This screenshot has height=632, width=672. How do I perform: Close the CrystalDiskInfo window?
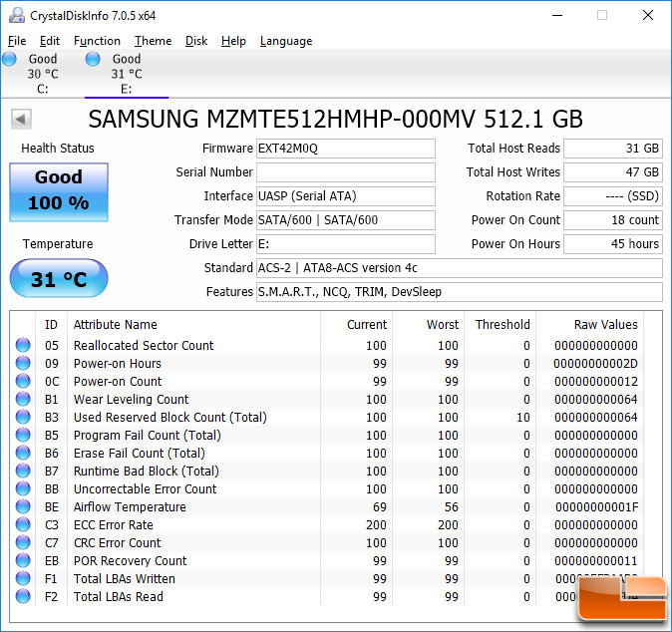(x=648, y=15)
